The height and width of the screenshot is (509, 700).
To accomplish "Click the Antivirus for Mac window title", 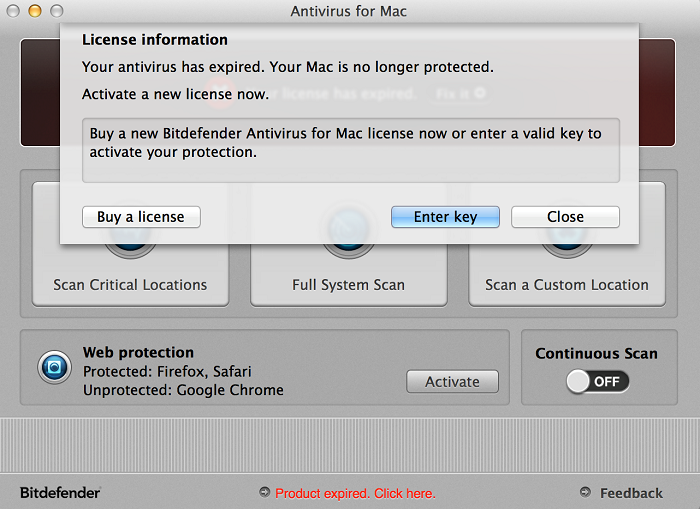I will 349,11.
